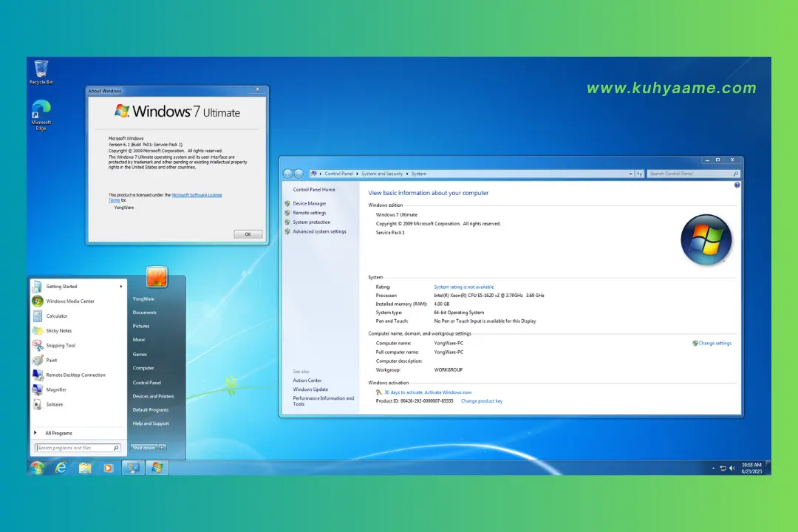Click Change product key link
798x532 pixels.
(x=482, y=401)
